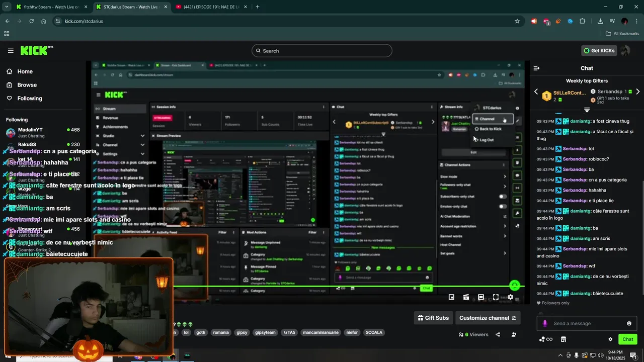This screenshot has width=644, height=362.
Task: Open the emoji picker in chat input
Action: (629, 323)
